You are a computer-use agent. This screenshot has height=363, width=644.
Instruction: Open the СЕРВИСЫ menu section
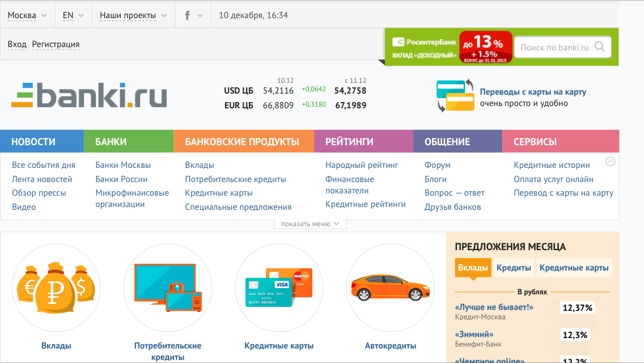point(561,141)
